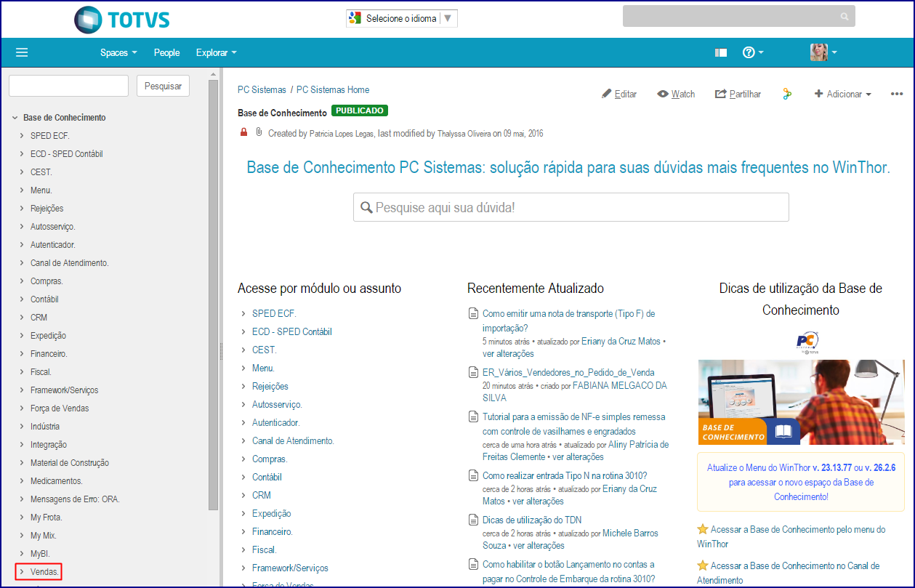The height and width of the screenshot is (588, 915).
Task: Click Editar page action
Action: (619, 94)
